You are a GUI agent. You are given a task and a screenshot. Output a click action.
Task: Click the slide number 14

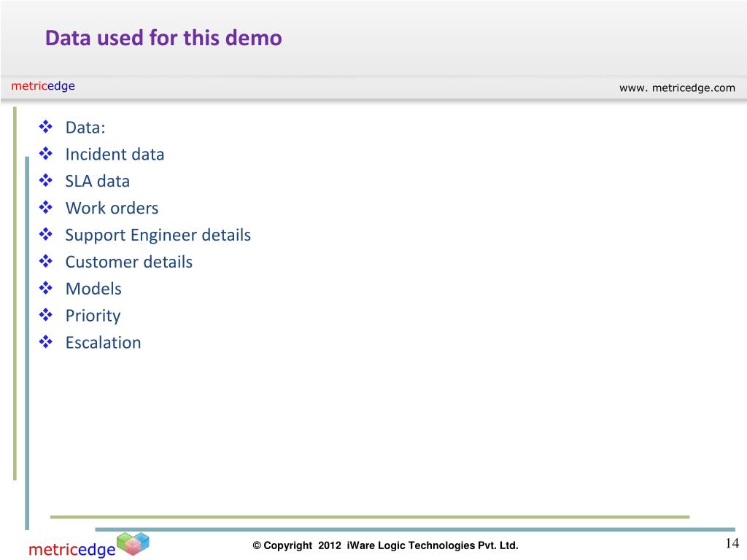tap(732, 543)
